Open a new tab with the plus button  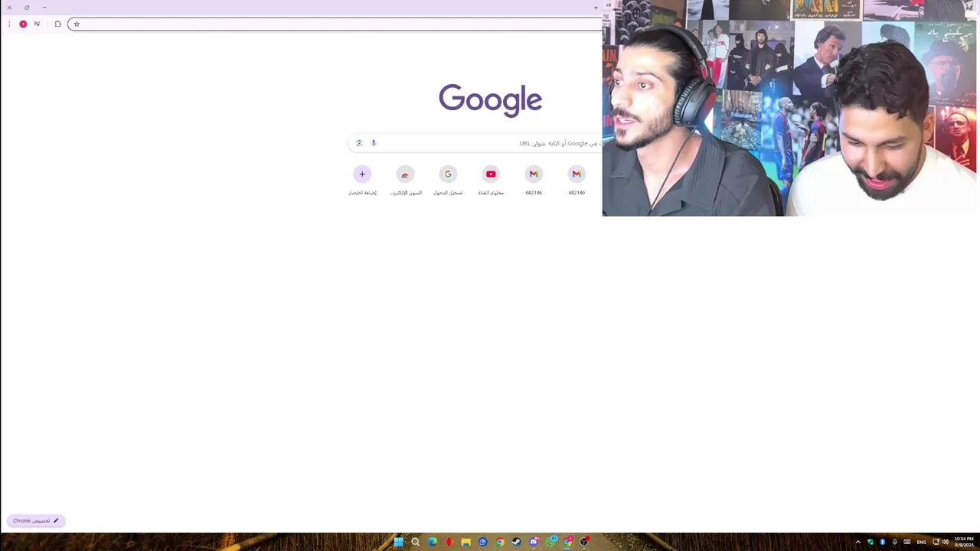(x=596, y=8)
